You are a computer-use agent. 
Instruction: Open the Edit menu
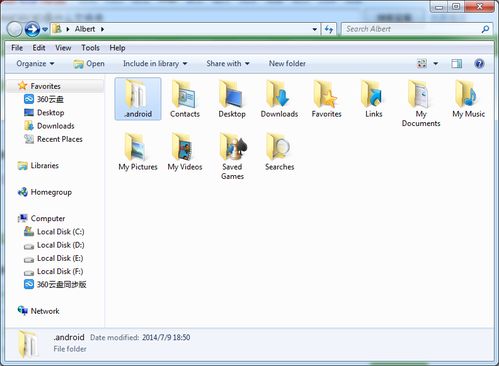point(39,48)
